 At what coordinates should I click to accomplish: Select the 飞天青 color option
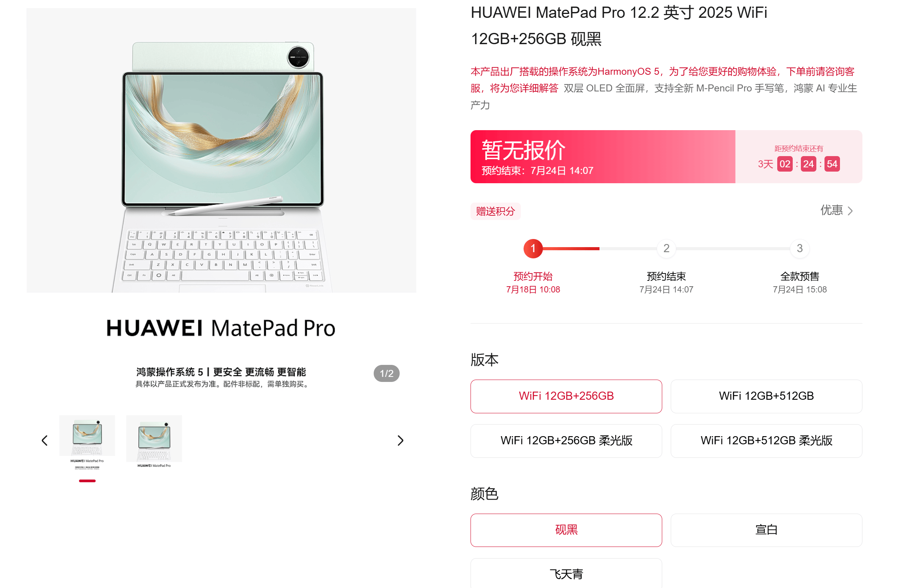pyautogui.click(x=566, y=574)
